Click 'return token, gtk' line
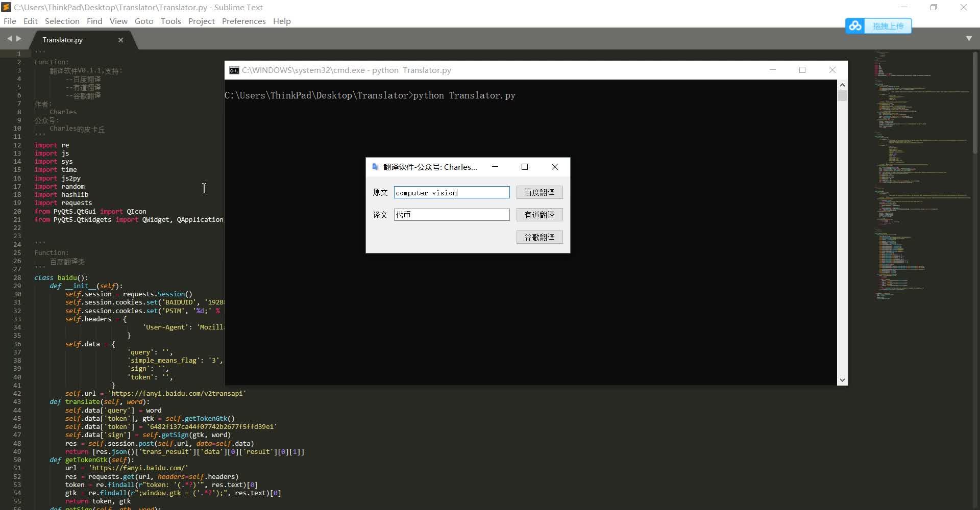The width and height of the screenshot is (980, 510). point(98,501)
